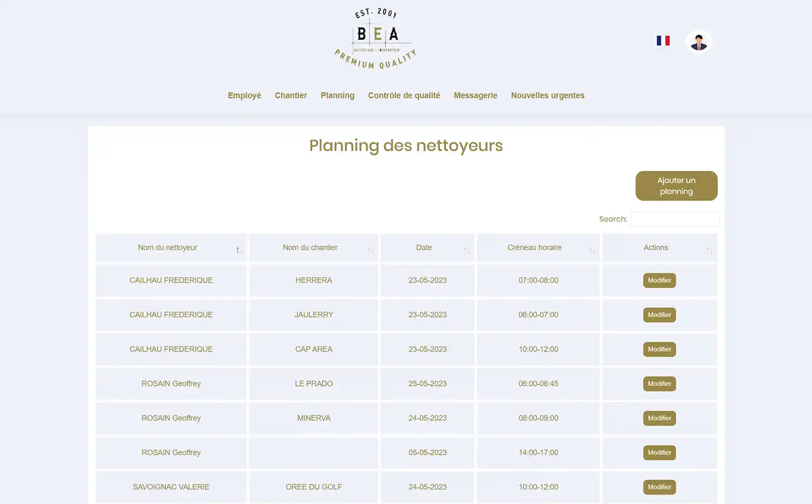
Task: Switch to the Messagerie tab
Action: (x=475, y=96)
